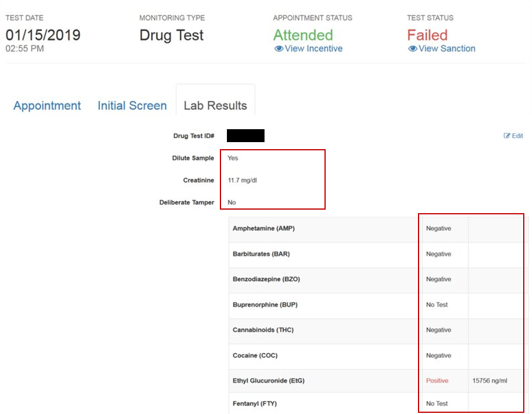Open the View Incentive link
The width and height of the screenshot is (532, 414).
[313, 49]
